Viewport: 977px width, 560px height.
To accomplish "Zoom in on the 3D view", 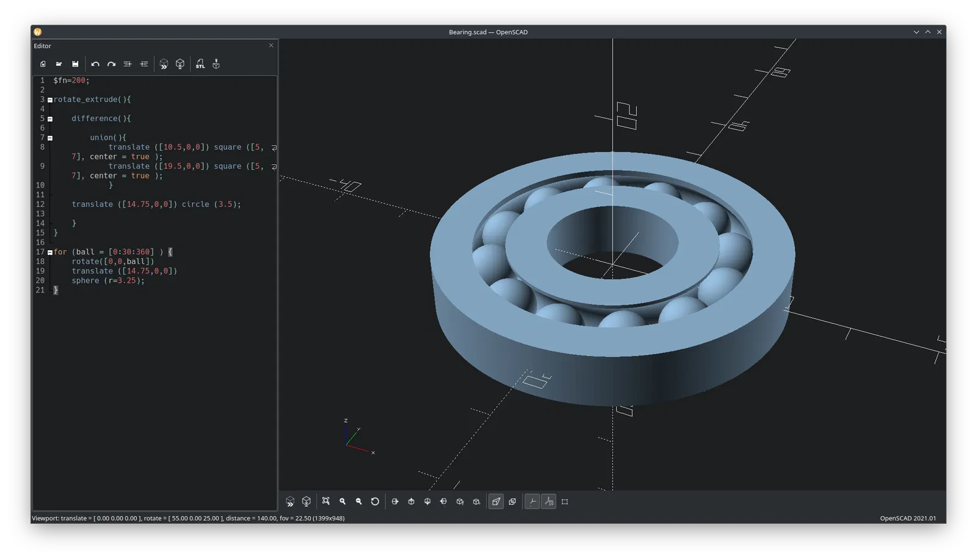I will click(343, 501).
